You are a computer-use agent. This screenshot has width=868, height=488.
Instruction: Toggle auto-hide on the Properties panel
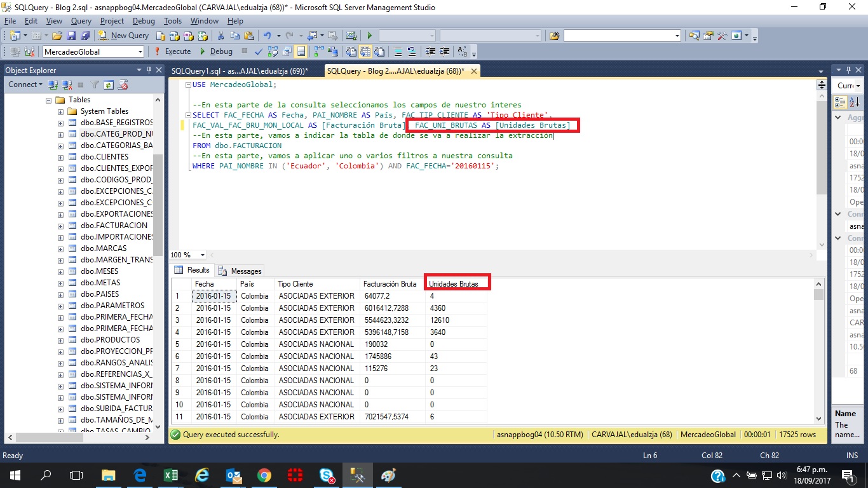848,70
